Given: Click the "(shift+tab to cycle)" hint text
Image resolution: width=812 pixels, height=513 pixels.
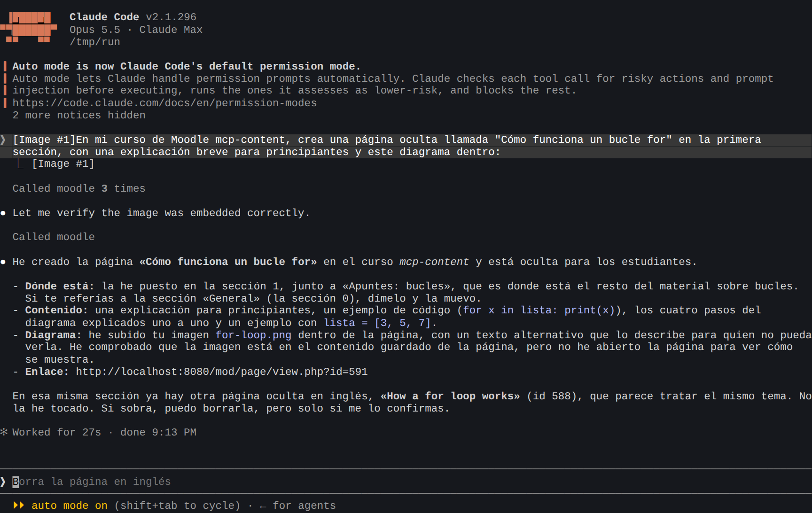Looking at the screenshot, I should [177, 505].
